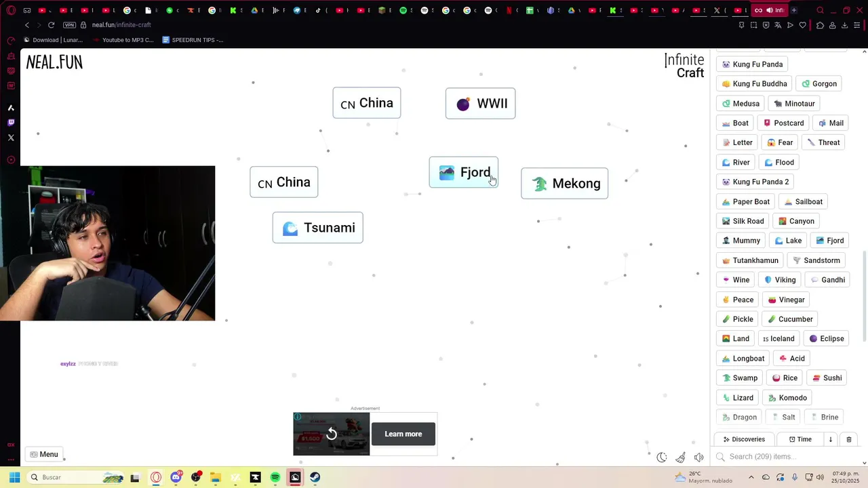Select Longboat in the items list
This screenshot has width=868, height=488.
pos(743,359)
